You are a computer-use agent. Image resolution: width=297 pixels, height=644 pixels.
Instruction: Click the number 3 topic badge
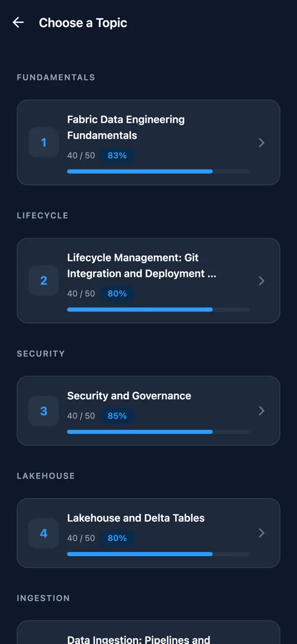tap(44, 411)
